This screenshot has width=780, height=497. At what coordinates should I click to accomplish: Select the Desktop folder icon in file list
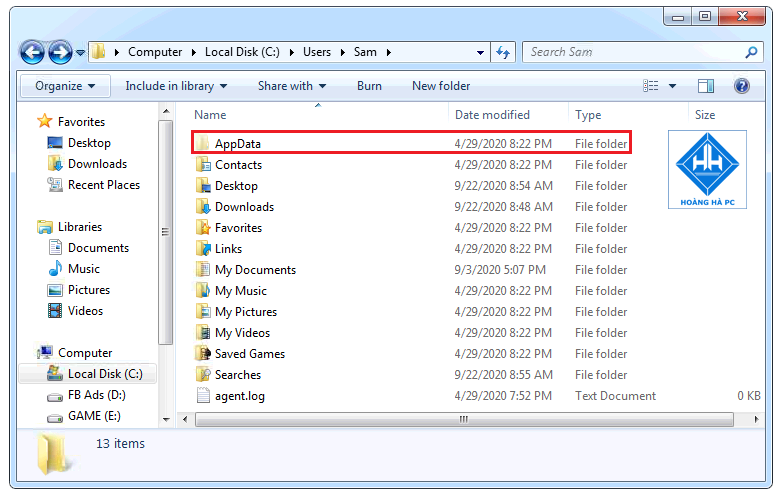(x=203, y=186)
